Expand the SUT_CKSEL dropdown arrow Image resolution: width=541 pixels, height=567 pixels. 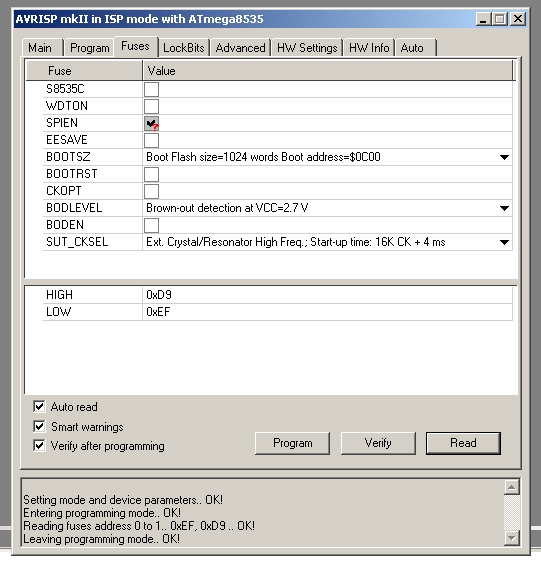click(x=504, y=242)
